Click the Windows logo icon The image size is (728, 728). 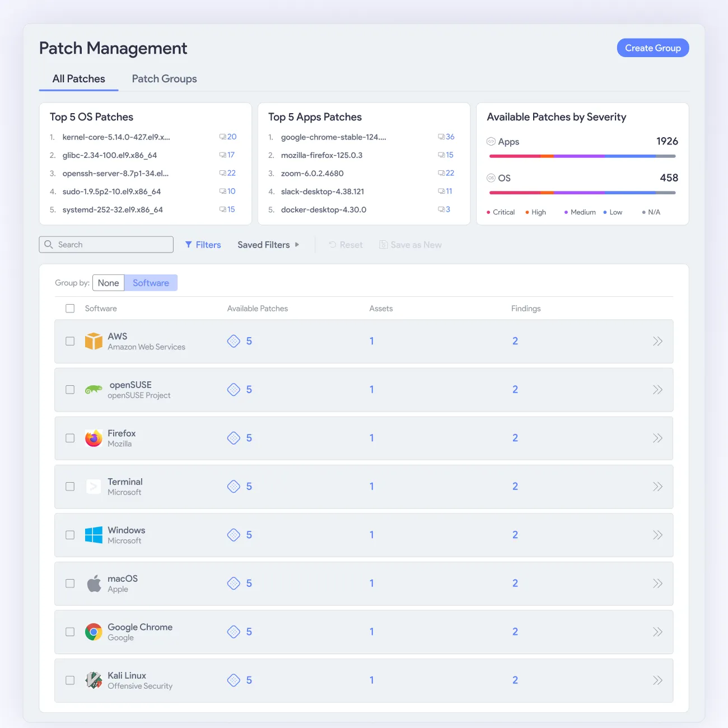point(94,535)
